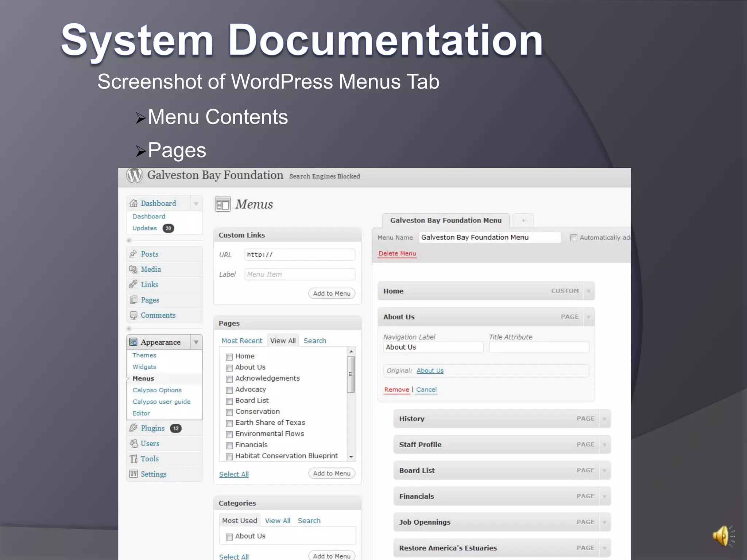Collapse the Dashboard sidebar arrow
The height and width of the screenshot is (560, 747).
pos(196,203)
